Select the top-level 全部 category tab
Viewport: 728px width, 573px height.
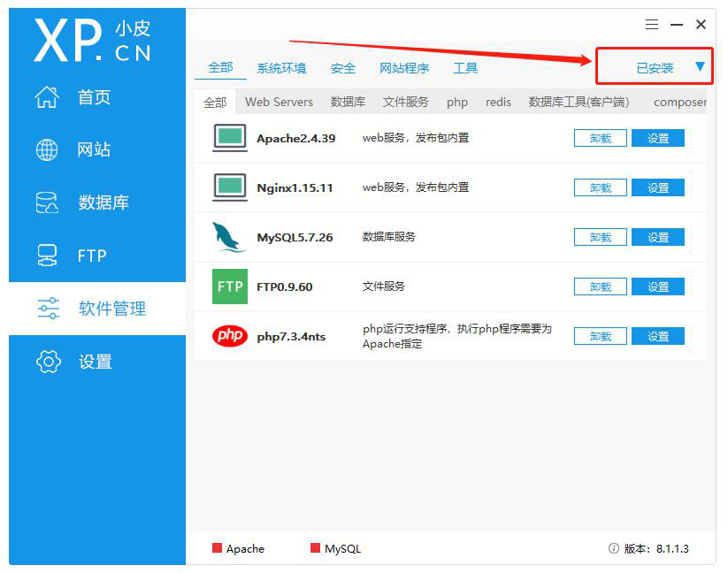coord(220,68)
